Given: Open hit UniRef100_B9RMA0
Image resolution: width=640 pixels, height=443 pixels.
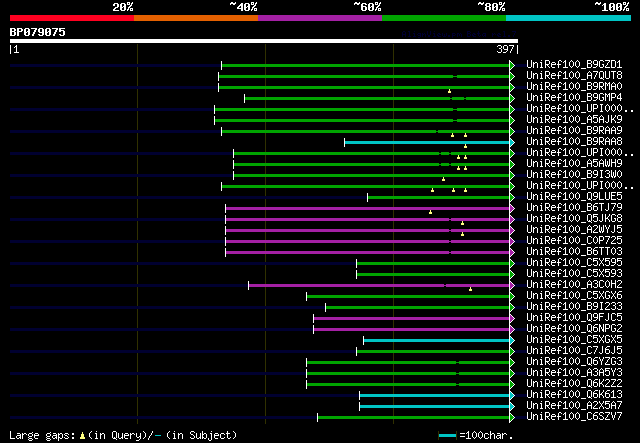Looking at the screenshot, I should pyautogui.click(x=574, y=87).
